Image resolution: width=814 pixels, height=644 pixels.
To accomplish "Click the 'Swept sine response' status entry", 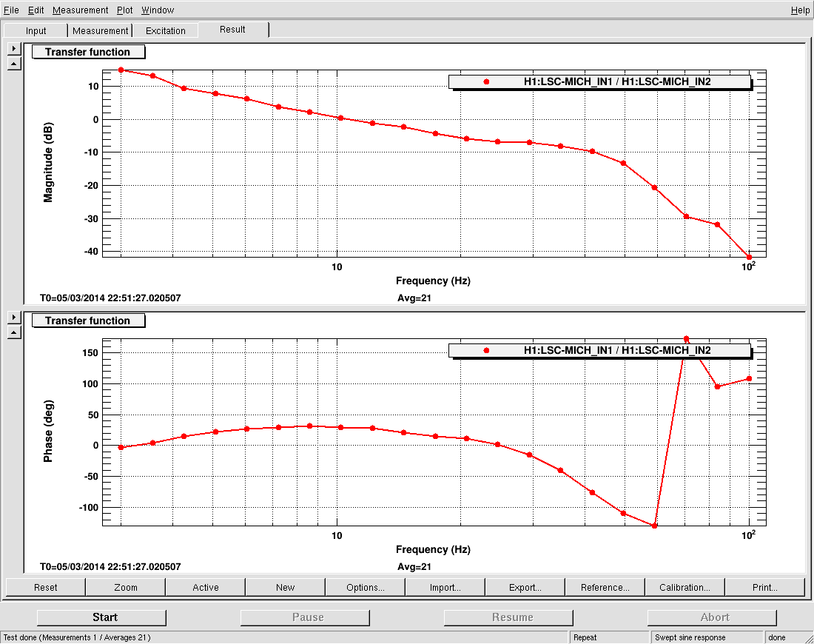I will pos(690,637).
